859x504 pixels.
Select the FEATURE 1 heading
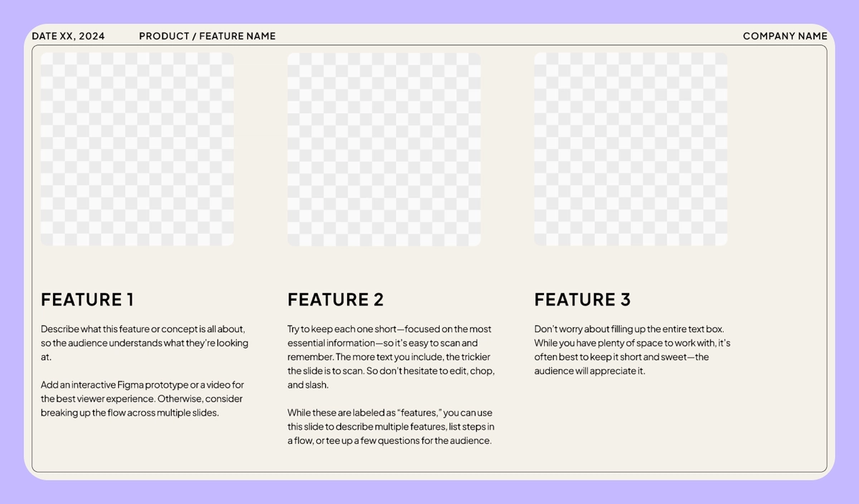coord(86,299)
